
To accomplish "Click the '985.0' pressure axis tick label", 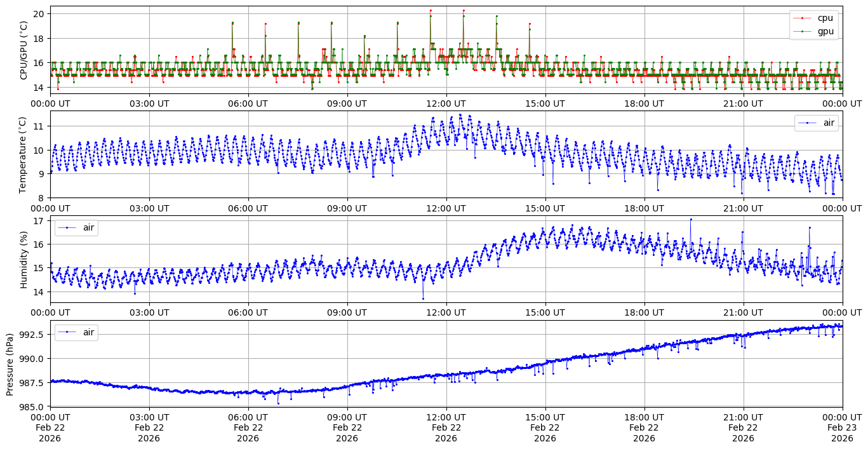I will [30, 406].
